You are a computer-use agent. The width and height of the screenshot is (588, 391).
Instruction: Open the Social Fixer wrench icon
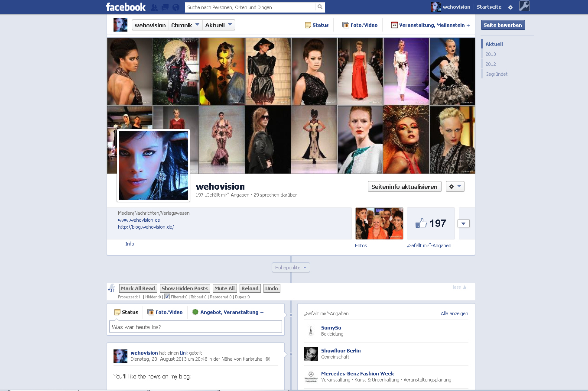pyautogui.click(x=524, y=6)
